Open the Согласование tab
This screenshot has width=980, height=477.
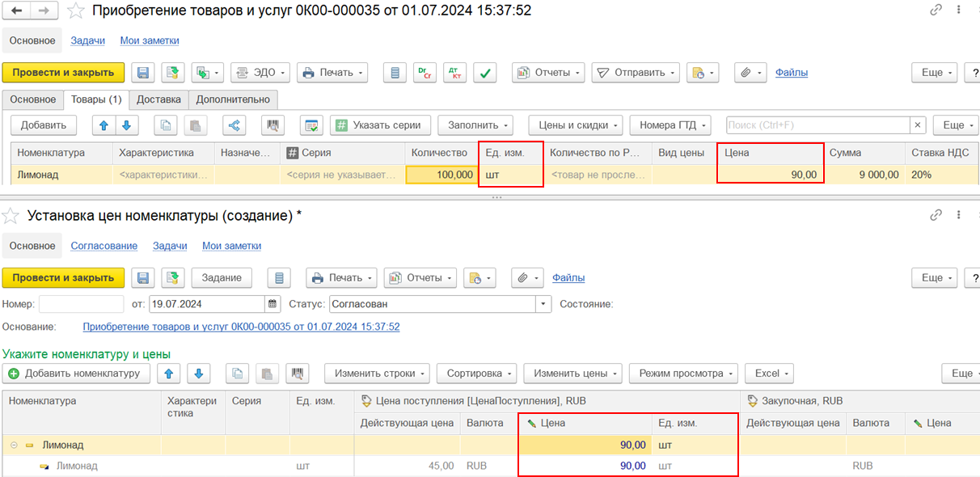[x=103, y=246]
